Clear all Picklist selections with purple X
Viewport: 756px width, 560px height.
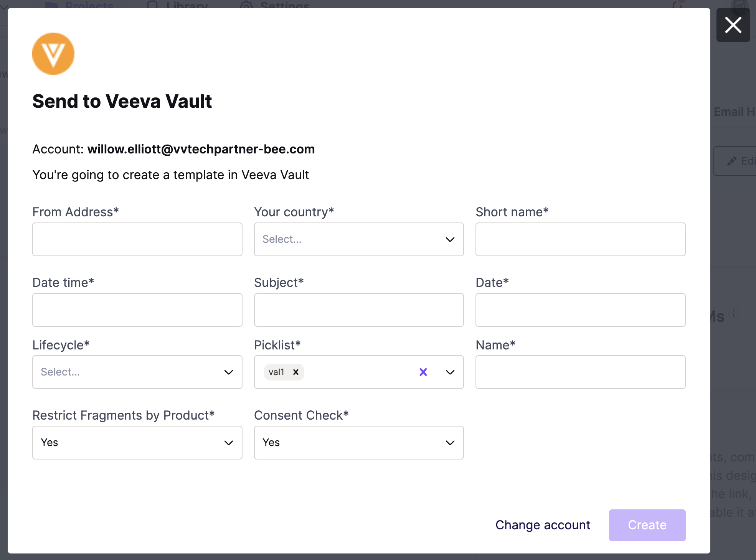(x=423, y=372)
